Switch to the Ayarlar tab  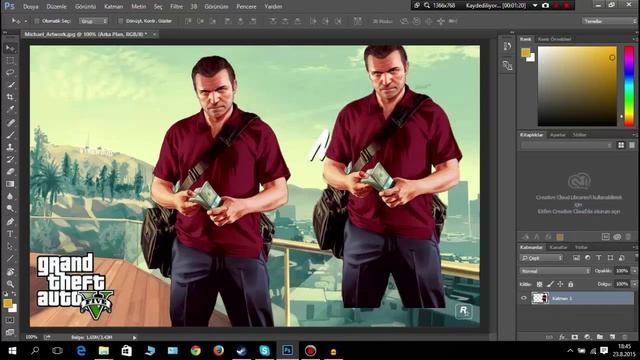558,134
